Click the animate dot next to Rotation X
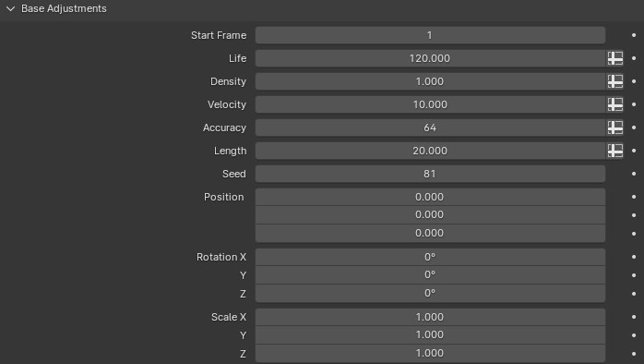This screenshot has height=364, width=644. tap(634, 257)
